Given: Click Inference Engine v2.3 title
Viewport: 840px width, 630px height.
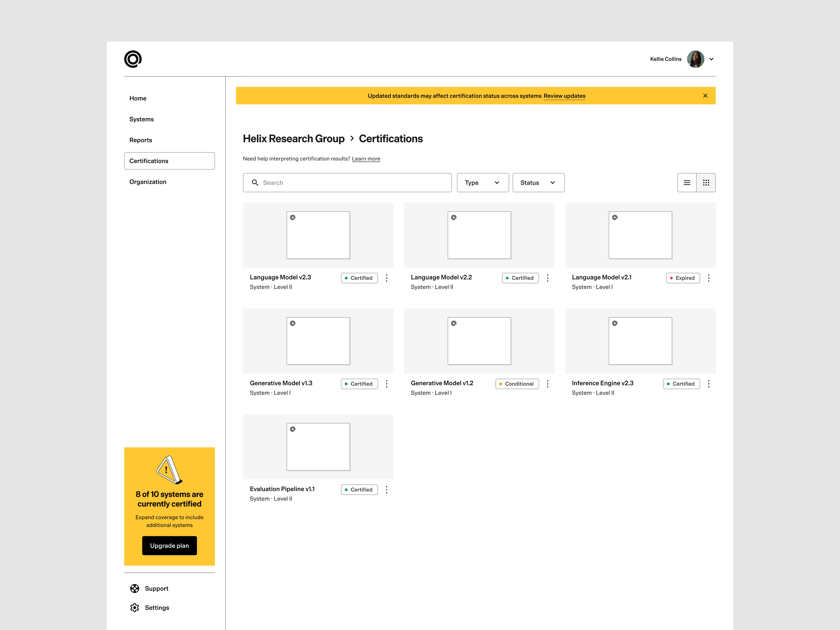Looking at the screenshot, I should [603, 383].
